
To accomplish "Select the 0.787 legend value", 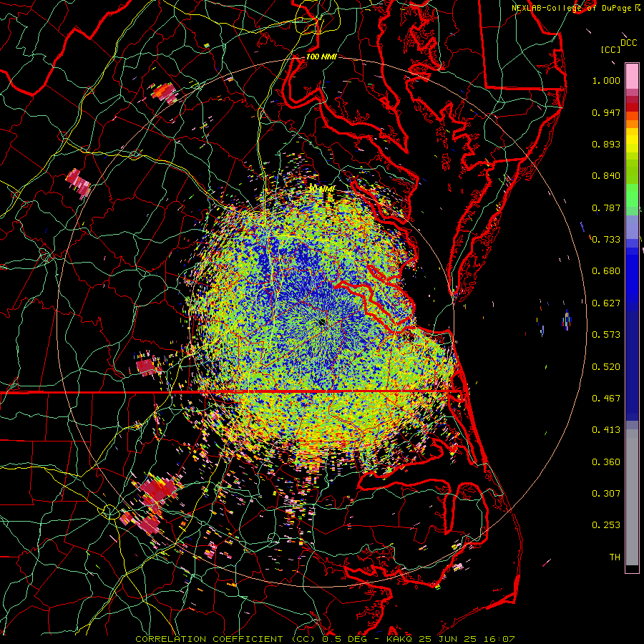I will (x=606, y=208).
